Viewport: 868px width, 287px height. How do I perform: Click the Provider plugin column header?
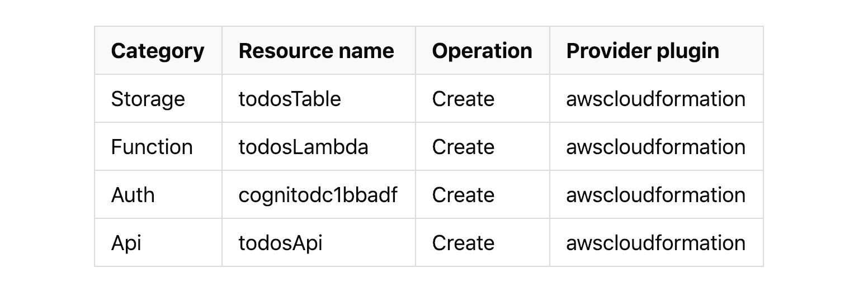coord(643,51)
